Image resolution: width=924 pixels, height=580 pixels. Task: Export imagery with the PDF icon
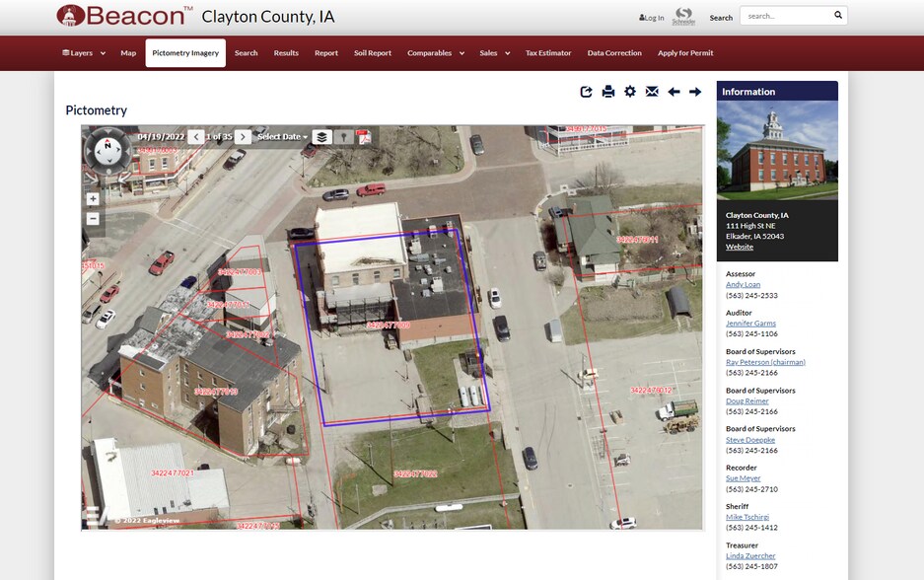(x=364, y=137)
